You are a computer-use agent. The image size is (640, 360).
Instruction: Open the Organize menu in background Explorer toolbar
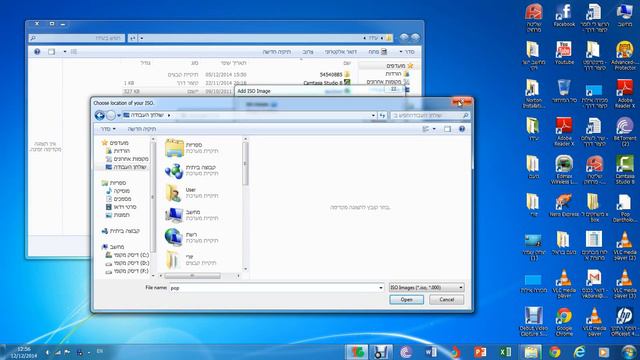407,52
